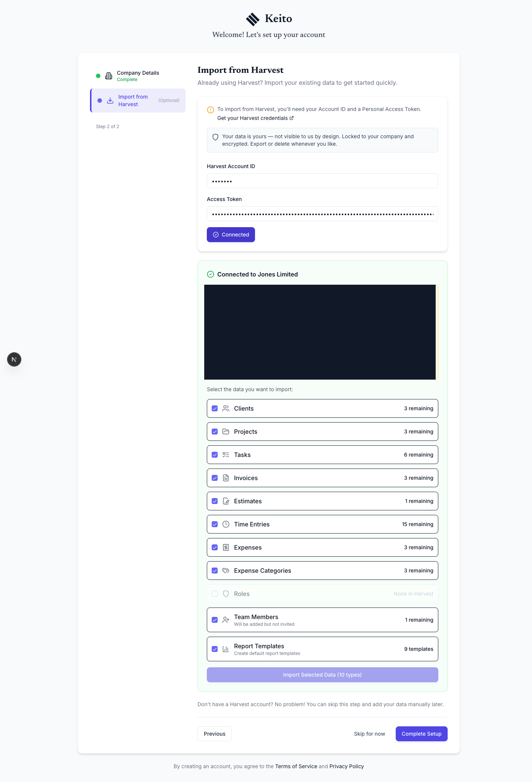
Task: Click the Clients people icon
Action: click(226, 408)
